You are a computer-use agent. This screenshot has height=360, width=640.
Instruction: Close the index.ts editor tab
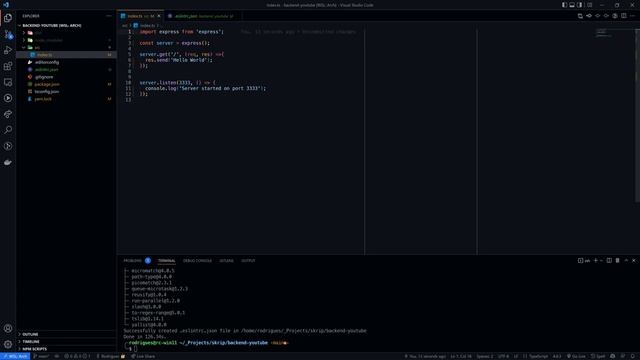pyautogui.click(x=159, y=16)
